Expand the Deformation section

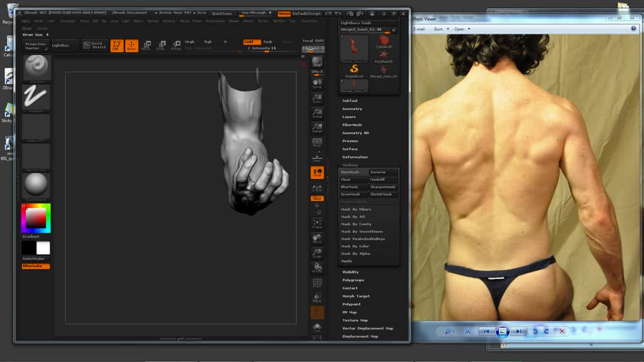[x=355, y=157]
